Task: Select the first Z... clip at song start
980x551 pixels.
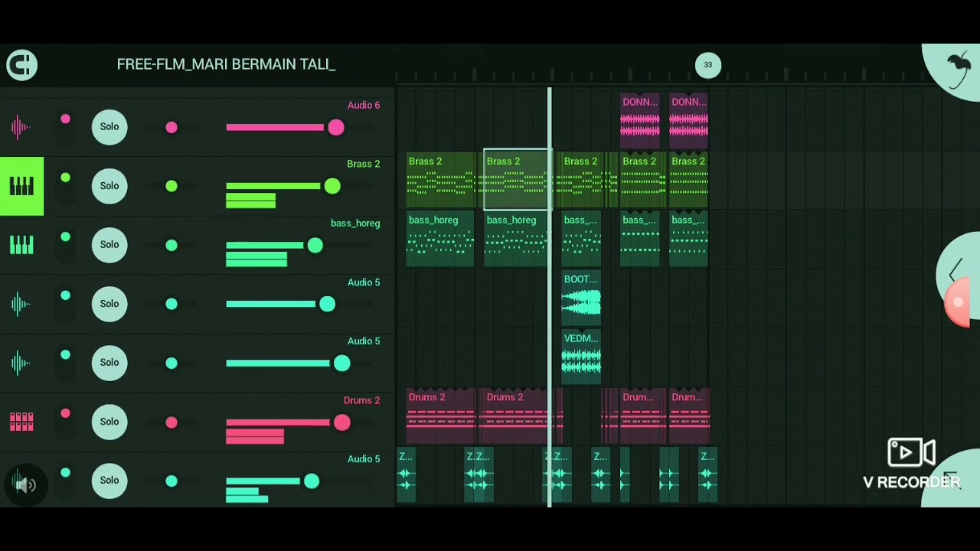Action: (x=406, y=475)
